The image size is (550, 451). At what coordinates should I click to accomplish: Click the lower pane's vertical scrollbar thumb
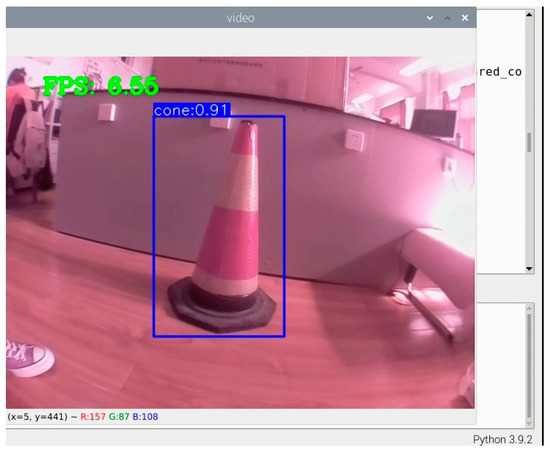coord(529,365)
